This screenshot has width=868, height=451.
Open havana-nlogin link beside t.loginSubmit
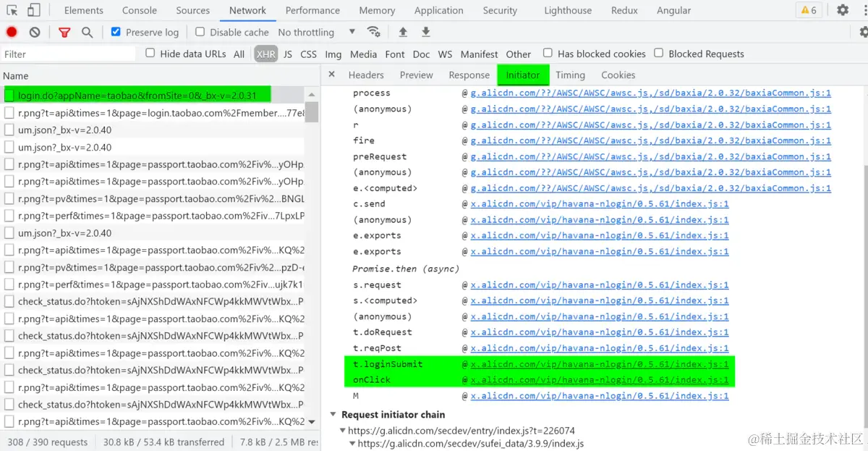600,364
